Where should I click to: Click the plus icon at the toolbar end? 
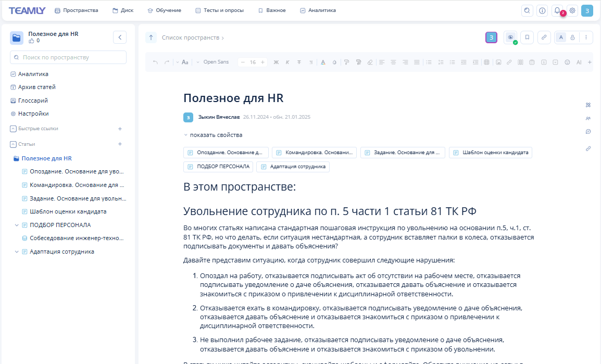(590, 62)
